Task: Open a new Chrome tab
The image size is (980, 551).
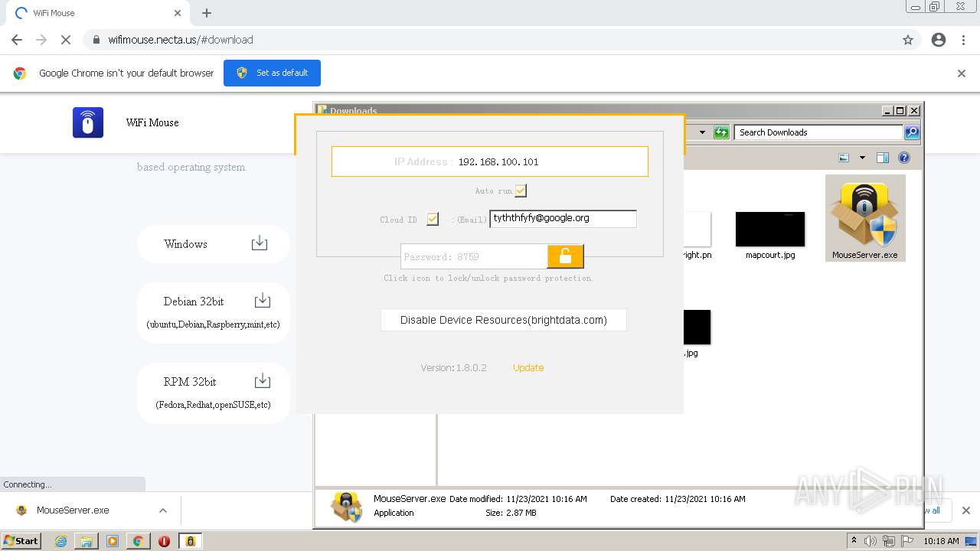Action: [207, 13]
